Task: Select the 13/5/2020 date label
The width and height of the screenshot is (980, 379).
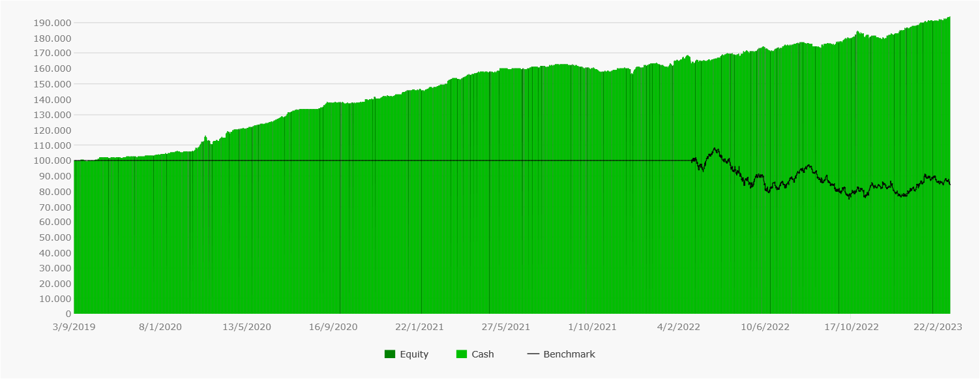Action: click(x=246, y=327)
